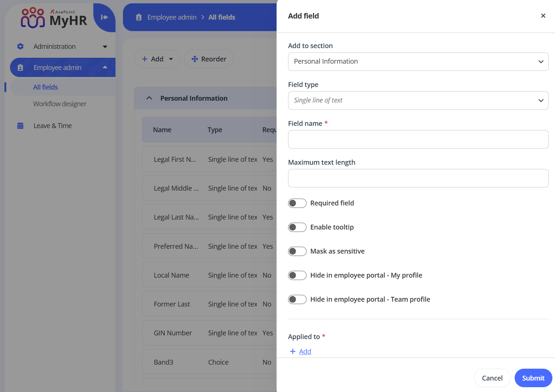
Task: Select the Legal Middle ... row
Action: coord(210,188)
